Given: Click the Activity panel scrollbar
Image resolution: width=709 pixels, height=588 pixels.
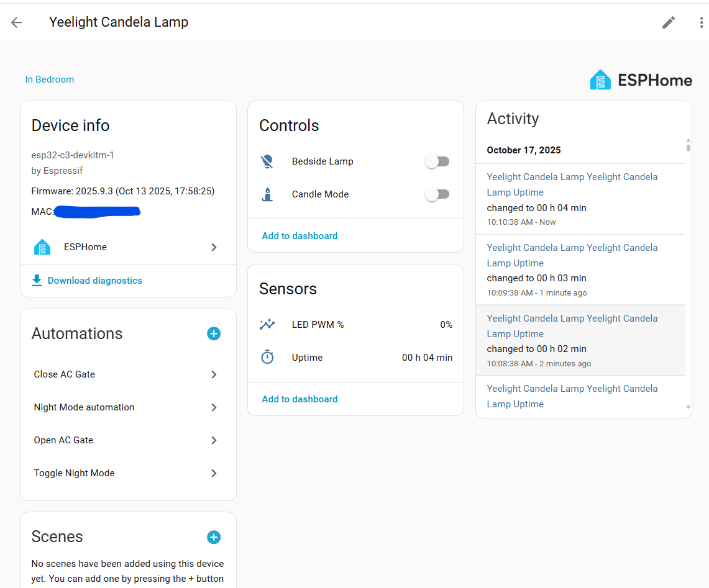Looking at the screenshot, I should tap(688, 147).
